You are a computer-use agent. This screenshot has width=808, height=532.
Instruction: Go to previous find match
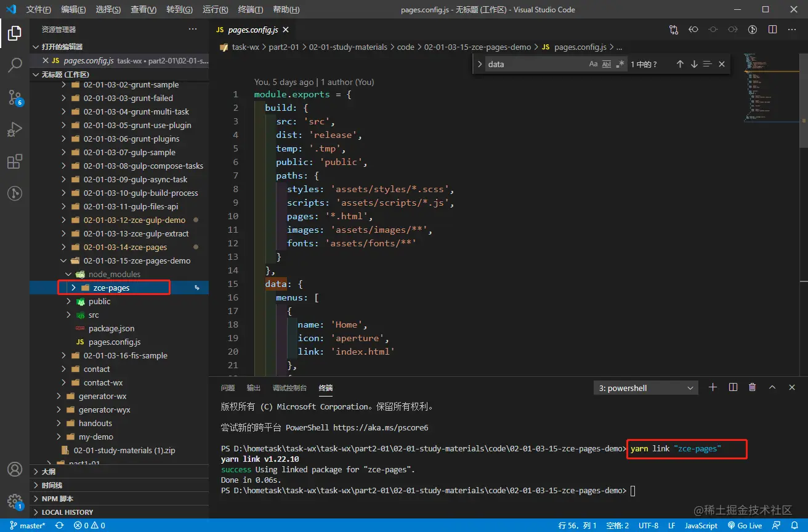680,64
